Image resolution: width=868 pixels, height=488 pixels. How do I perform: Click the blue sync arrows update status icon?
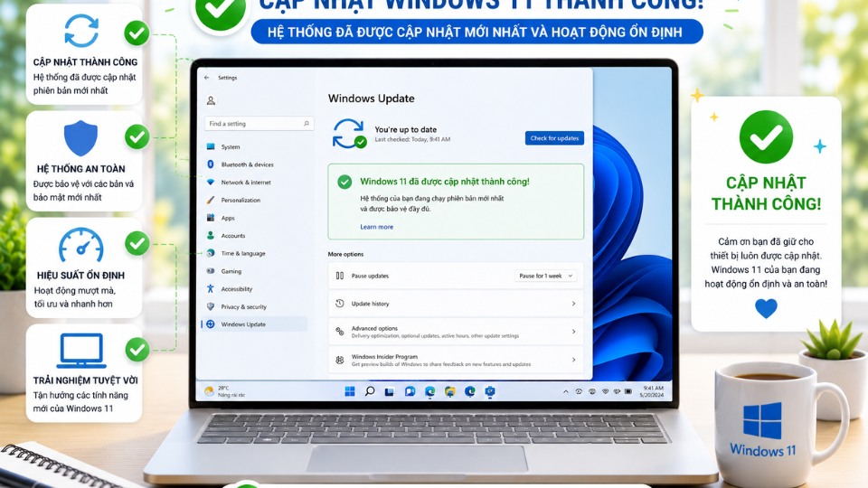(x=349, y=134)
